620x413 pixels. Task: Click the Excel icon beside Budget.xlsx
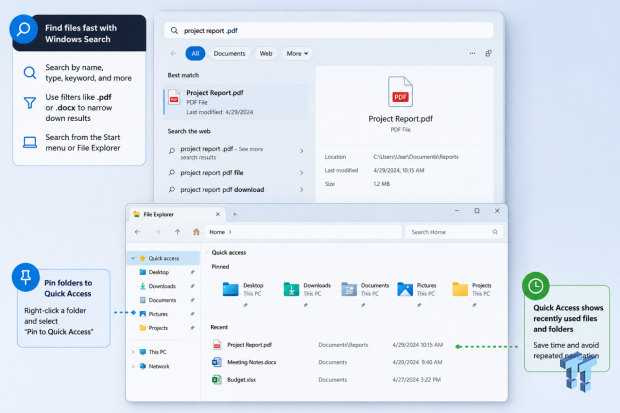tap(217, 380)
